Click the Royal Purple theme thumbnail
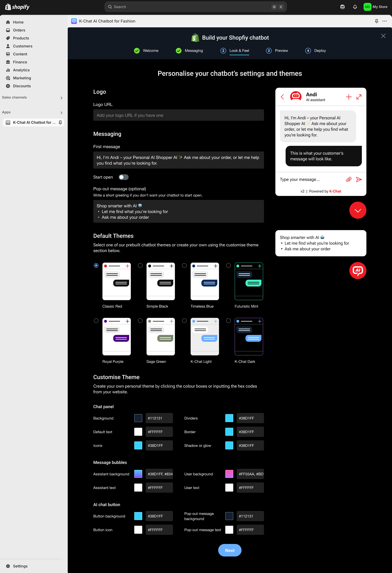Image resolution: width=392 pixels, height=573 pixels. (x=117, y=337)
